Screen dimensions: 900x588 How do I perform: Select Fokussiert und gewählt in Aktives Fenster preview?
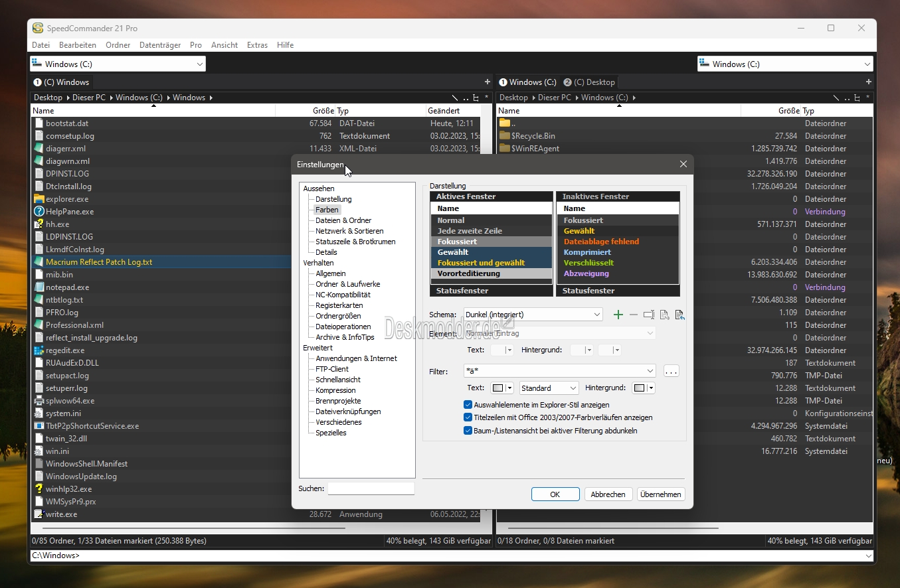(x=491, y=263)
